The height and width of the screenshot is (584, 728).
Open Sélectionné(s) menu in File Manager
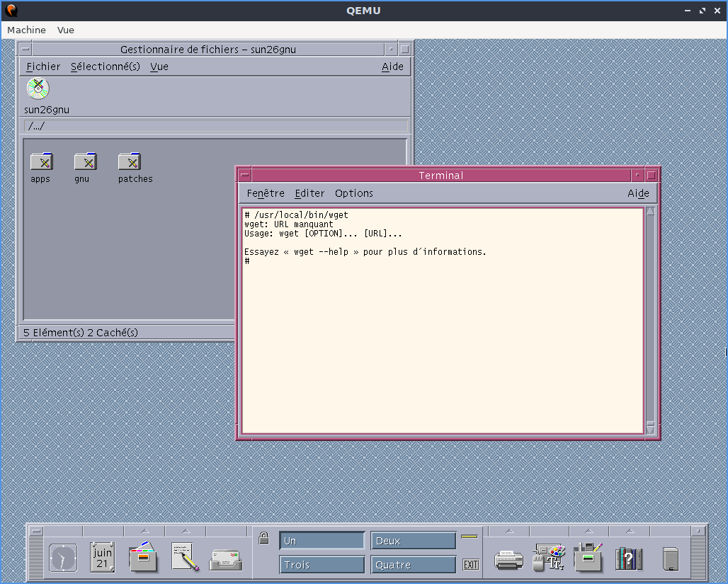coord(106,67)
